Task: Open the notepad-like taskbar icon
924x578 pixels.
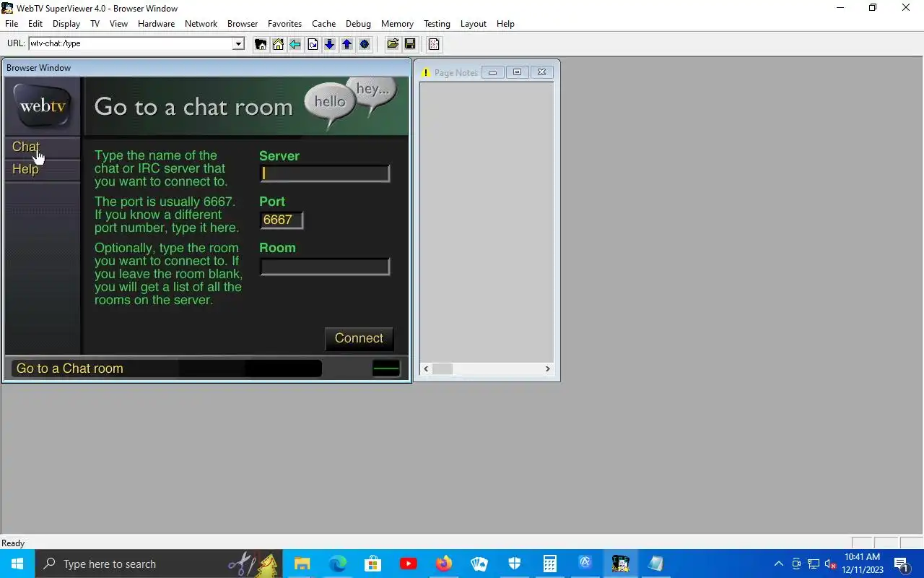Action: 655,564
